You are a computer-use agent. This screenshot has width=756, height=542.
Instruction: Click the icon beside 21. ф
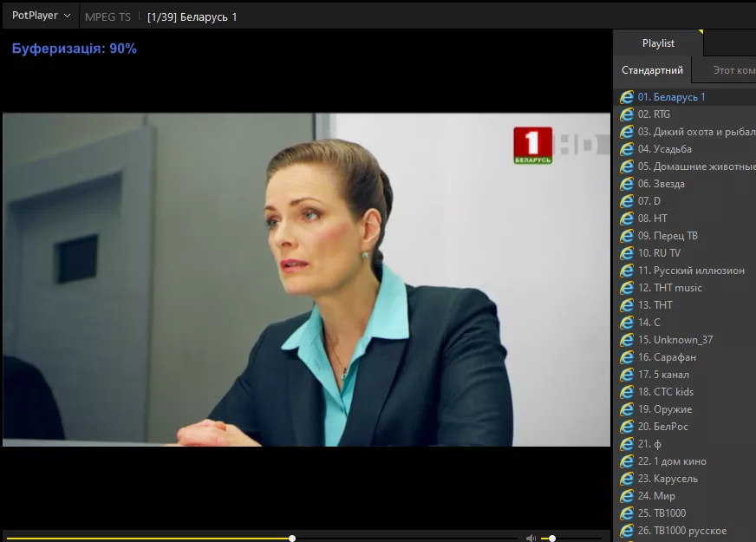tap(626, 445)
